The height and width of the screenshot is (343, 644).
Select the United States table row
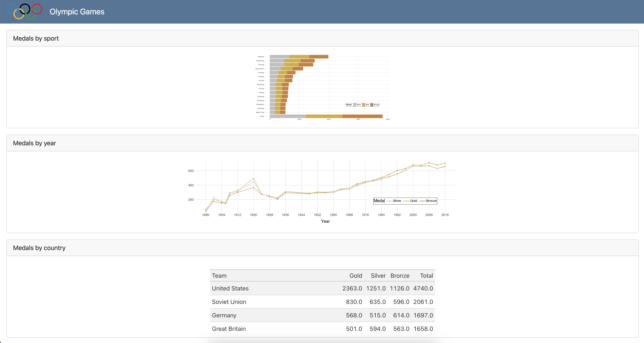click(322, 288)
